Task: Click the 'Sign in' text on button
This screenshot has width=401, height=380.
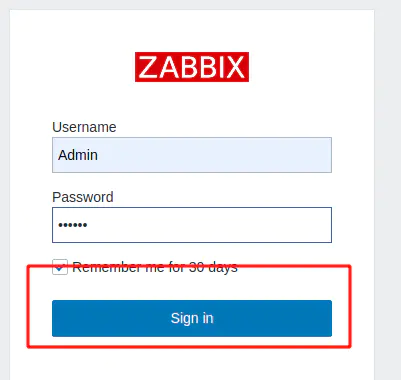Action: (192, 318)
